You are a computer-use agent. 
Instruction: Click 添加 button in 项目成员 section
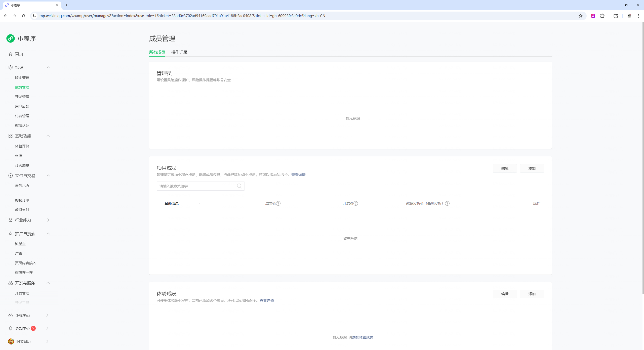pyautogui.click(x=532, y=168)
